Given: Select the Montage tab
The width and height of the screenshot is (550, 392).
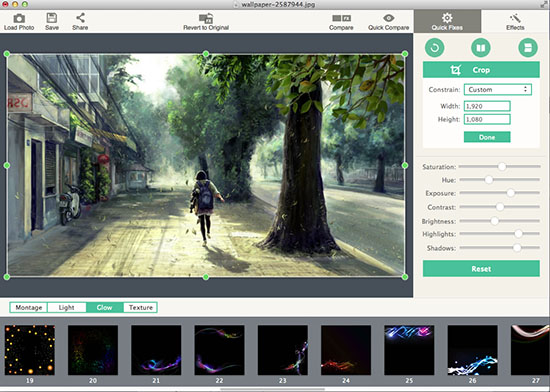Looking at the screenshot, I should coord(29,307).
